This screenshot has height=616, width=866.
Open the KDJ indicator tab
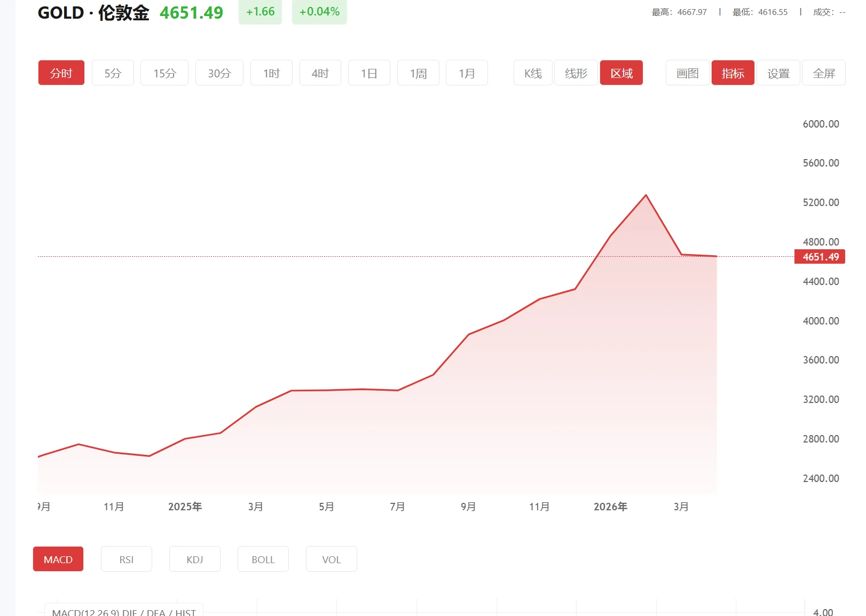click(x=194, y=559)
